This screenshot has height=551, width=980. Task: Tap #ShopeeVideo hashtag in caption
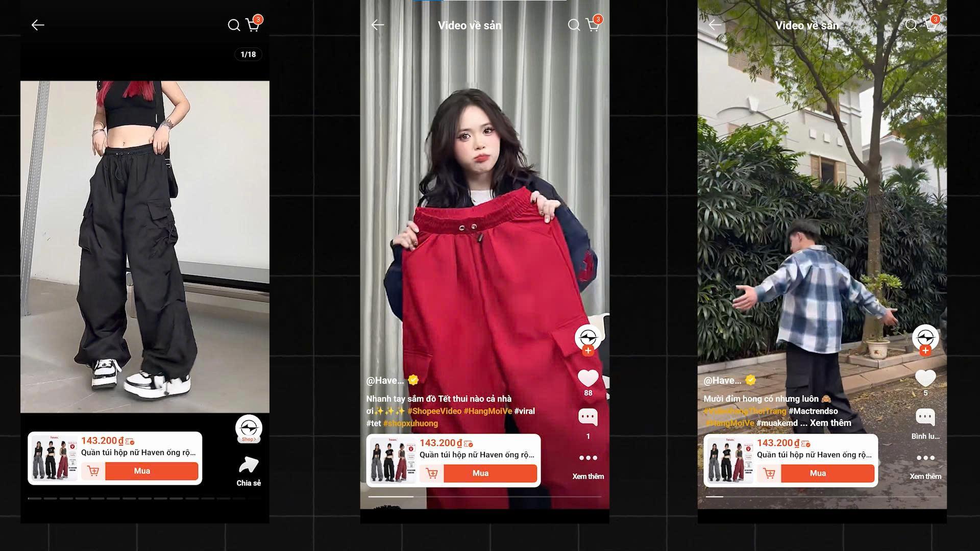click(x=434, y=411)
